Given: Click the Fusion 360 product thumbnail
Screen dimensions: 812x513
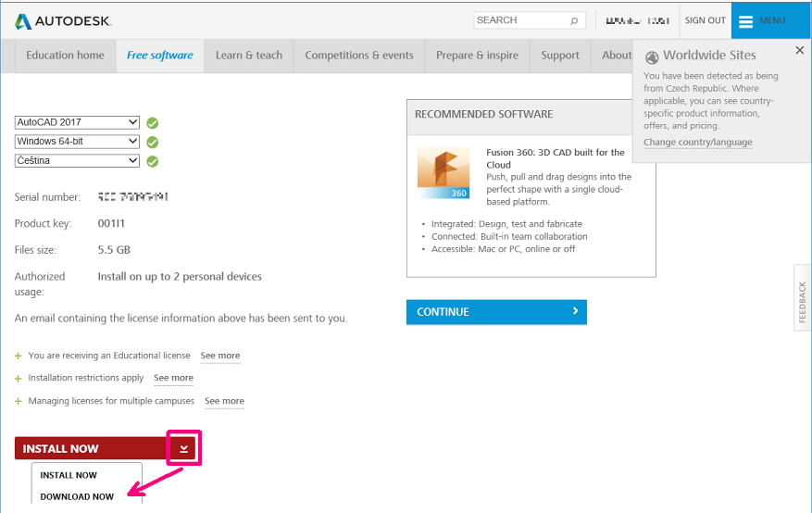Looking at the screenshot, I should (443, 172).
